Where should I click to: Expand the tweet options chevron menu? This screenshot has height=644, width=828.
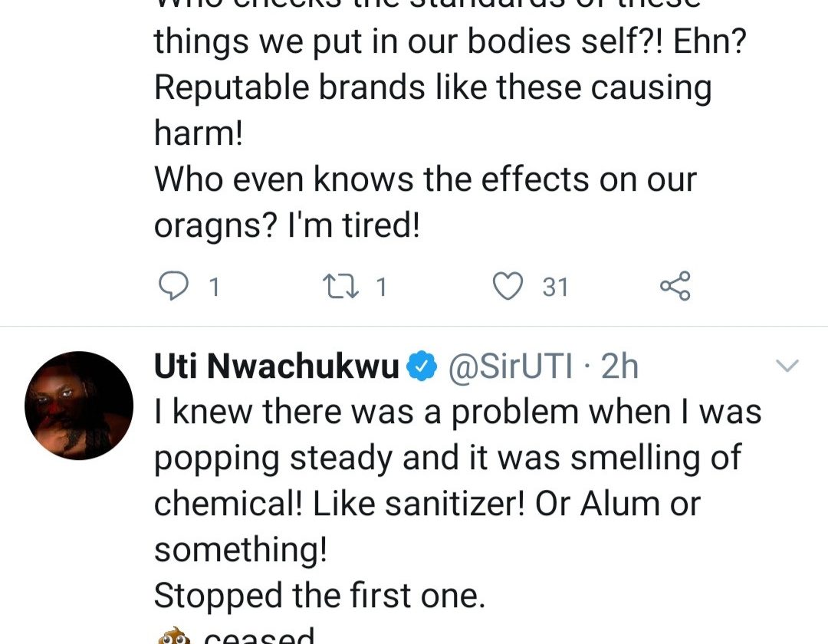click(788, 367)
